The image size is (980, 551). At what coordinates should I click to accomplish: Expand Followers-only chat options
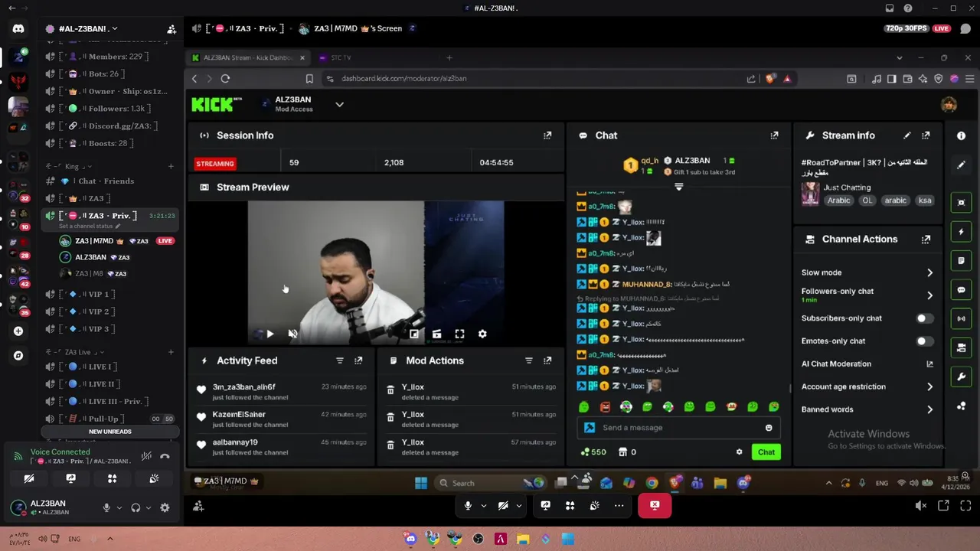coord(929,295)
